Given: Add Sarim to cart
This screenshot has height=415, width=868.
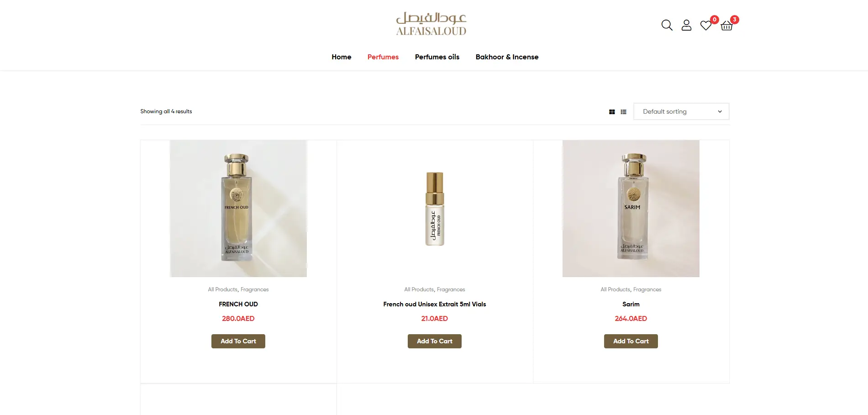Looking at the screenshot, I should pyautogui.click(x=631, y=341).
